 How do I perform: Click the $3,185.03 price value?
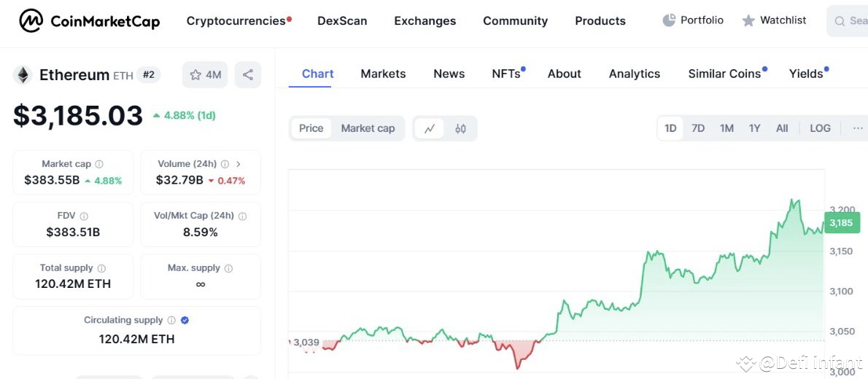tap(78, 116)
